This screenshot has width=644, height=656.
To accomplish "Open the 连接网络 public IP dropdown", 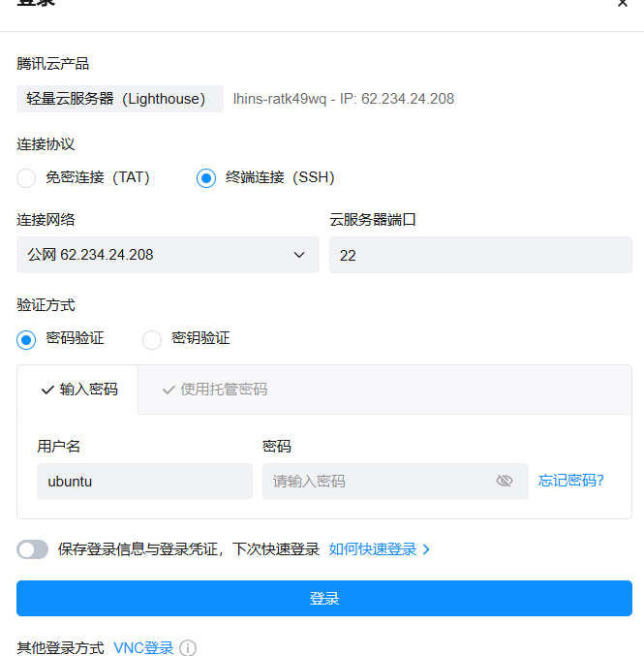I will coord(168,255).
